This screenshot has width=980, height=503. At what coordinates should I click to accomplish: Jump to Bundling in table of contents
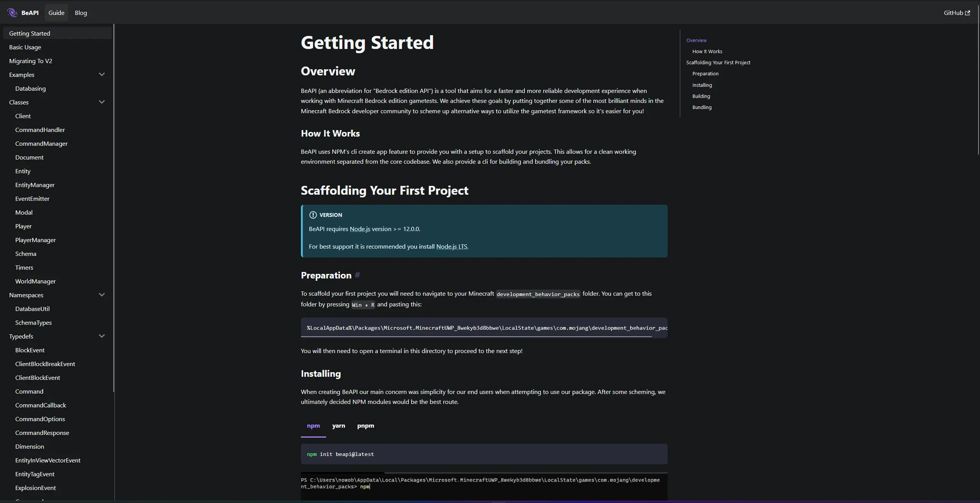(702, 107)
